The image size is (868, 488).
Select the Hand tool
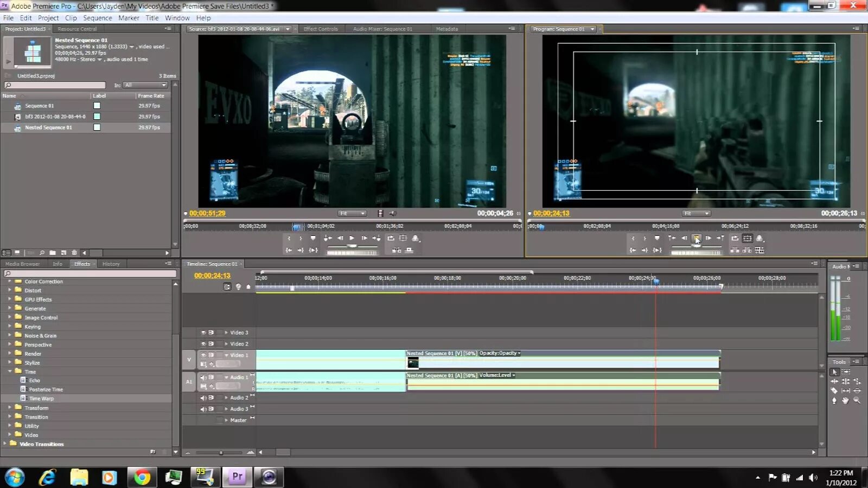(x=845, y=400)
